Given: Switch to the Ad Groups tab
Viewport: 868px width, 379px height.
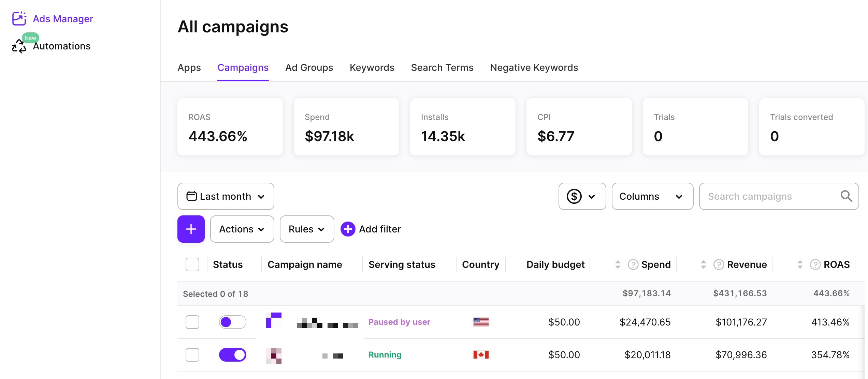Looking at the screenshot, I should [x=309, y=68].
